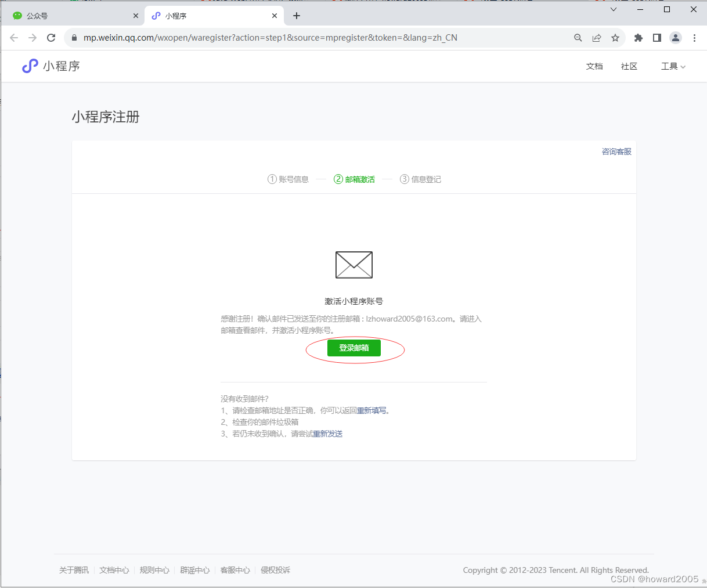The image size is (707, 588).
Task: Click the share icon in address bar
Action: (597, 37)
